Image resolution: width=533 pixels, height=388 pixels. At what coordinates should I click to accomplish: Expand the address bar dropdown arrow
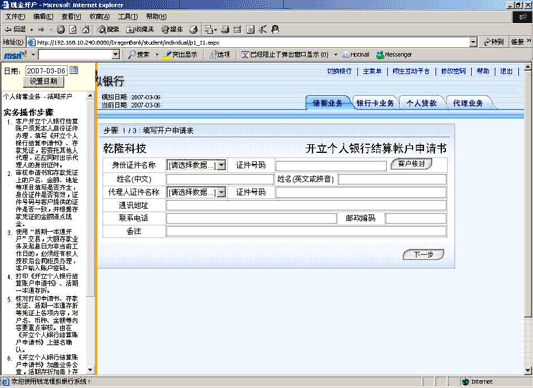473,42
